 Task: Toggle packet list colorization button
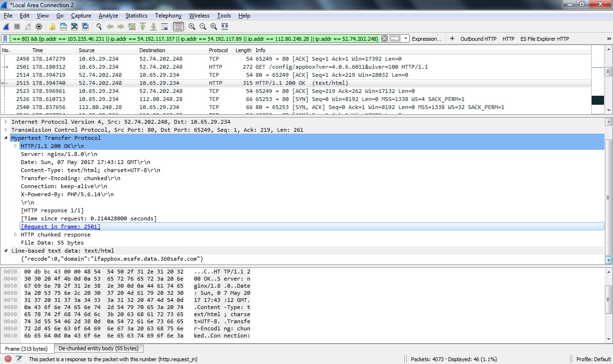(x=178, y=27)
